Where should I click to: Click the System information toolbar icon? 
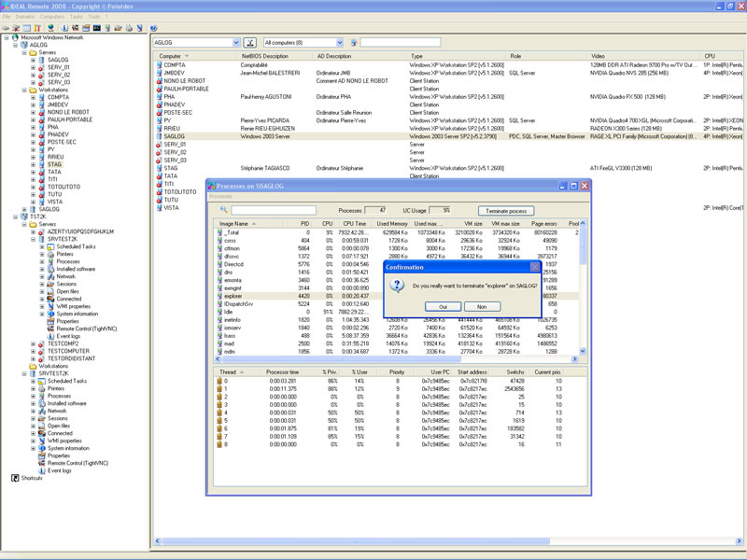[64, 28]
